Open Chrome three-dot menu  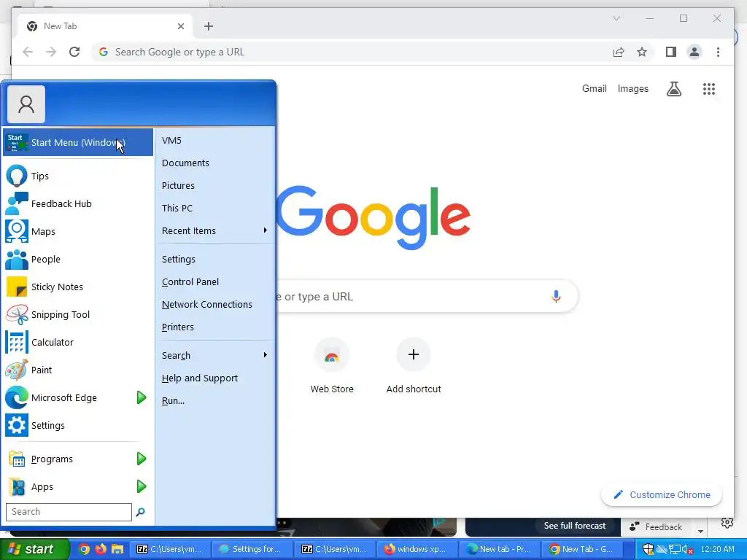click(x=718, y=52)
